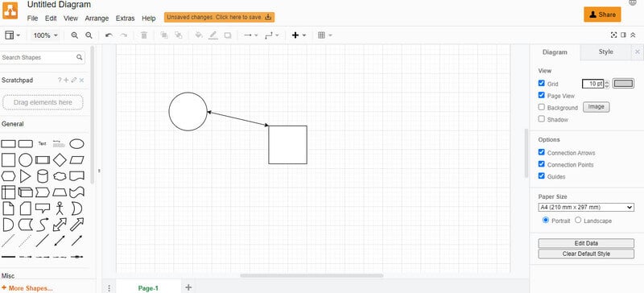Image resolution: width=644 pixels, height=293 pixels.
Task: Undo the last action
Action: click(x=109, y=35)
